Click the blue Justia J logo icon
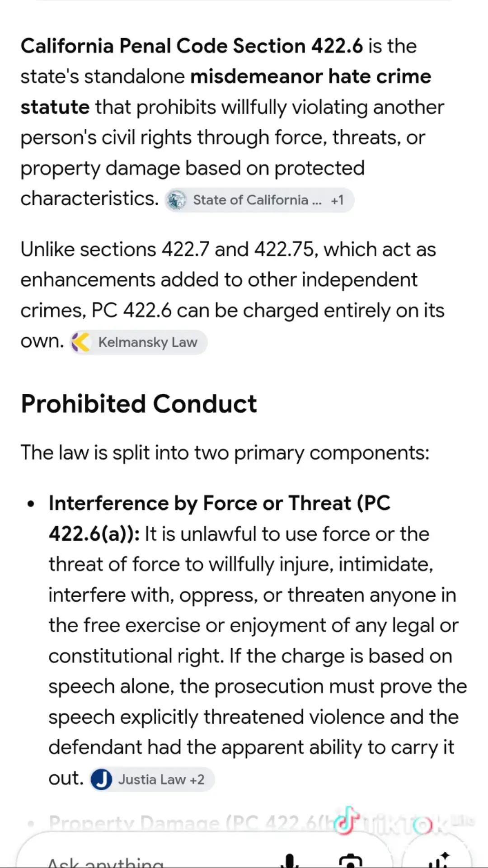Screen dimensions: 488x868 pos(101,779)
